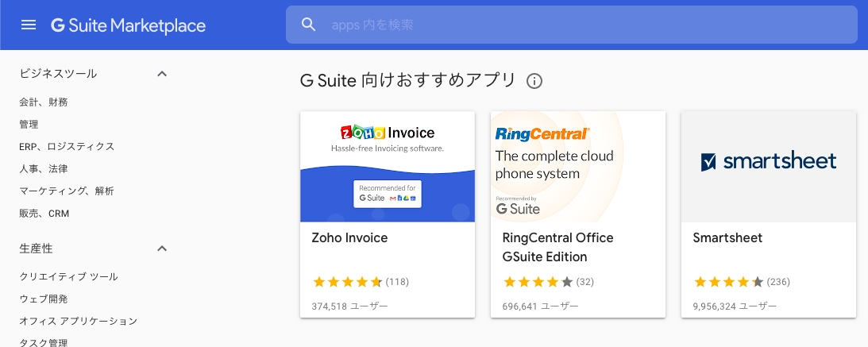Click the G Suite Marketplace logo
The width and height of the screenshot is (868, 347).
(129, 25)
